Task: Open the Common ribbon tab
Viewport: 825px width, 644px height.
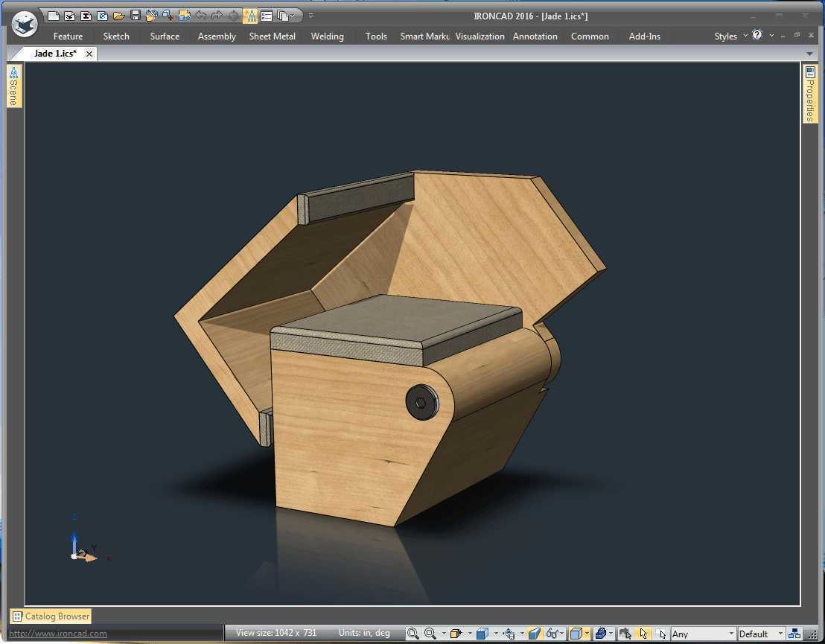Action: click(590, 36)
